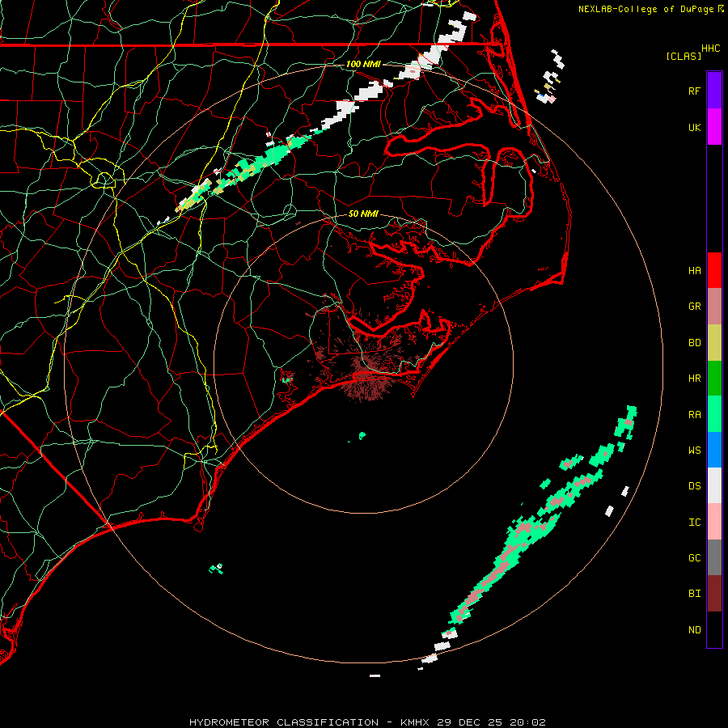Image resolution: width=728 pixels, height=728 pixels.
Task: Select the IC pink legend swatch
Action: point(714,522)
